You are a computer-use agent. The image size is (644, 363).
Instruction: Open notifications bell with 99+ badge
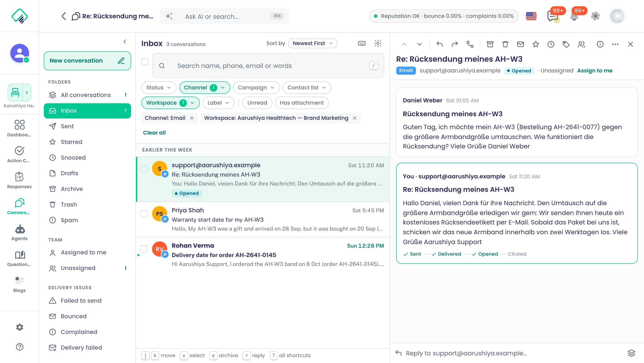click(574, 17)
